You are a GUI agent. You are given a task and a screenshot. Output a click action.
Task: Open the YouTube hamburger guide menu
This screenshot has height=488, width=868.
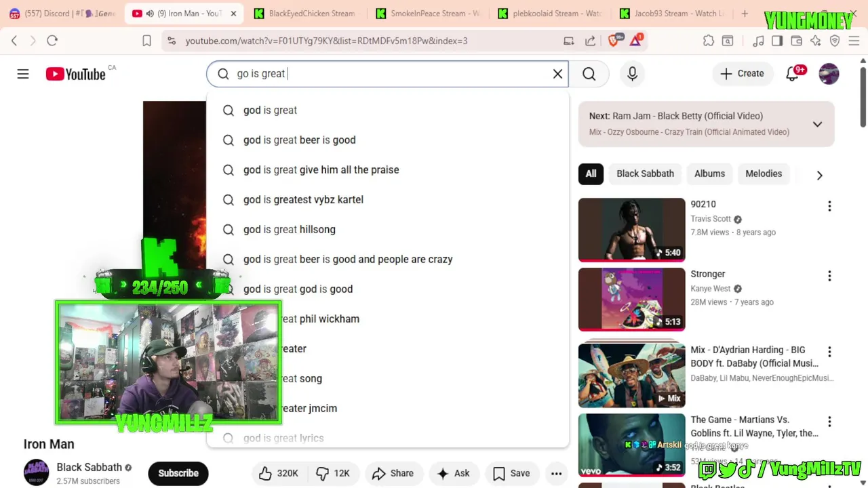click(x=23, y=74)
